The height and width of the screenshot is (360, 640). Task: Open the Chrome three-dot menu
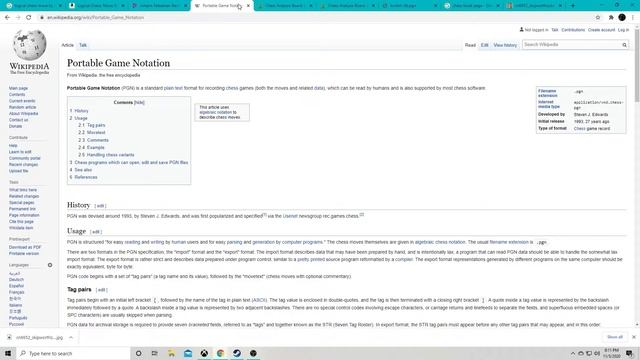633,18
